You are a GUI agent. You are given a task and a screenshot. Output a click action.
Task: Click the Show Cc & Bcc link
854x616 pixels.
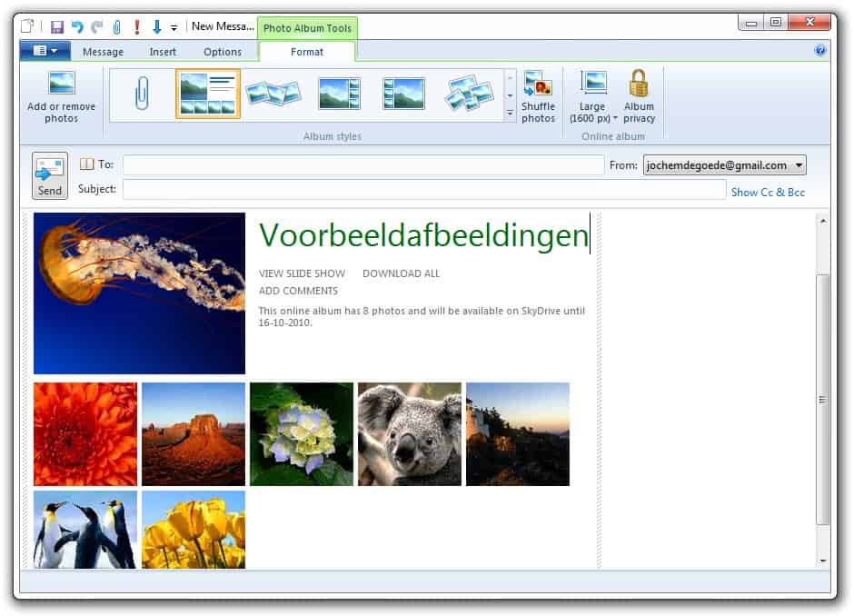point(768,192)
